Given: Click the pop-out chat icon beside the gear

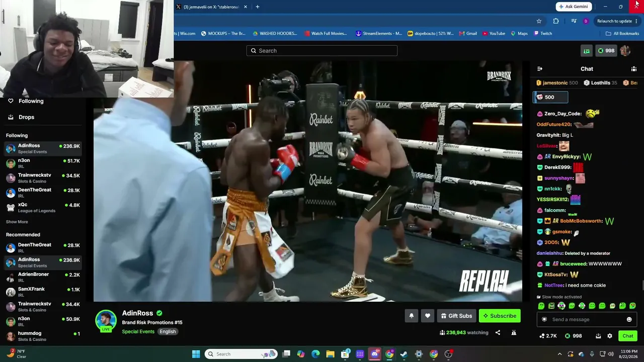Looking at the screenshot, I should pos(598,336).
